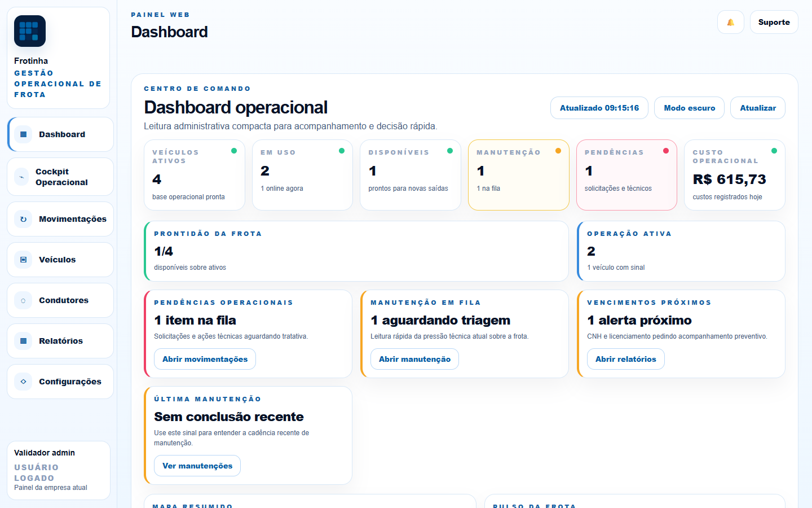This screenshot has height=508, width=812.
Task: Click Abrir relatórios button
Action: pos(625,359)
